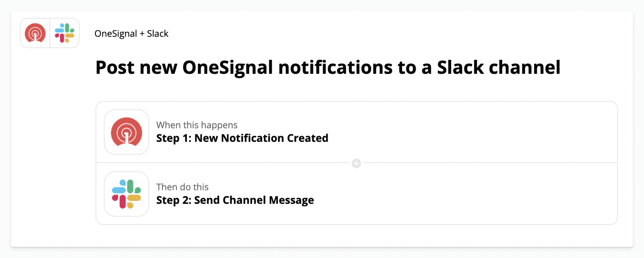Click the OneSignal icon in the header badge

(35, 33)
